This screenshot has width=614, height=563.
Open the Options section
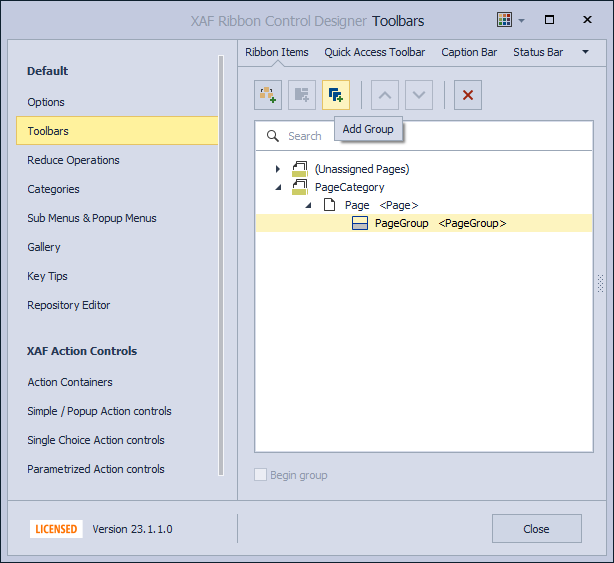[x=46, y=102]
